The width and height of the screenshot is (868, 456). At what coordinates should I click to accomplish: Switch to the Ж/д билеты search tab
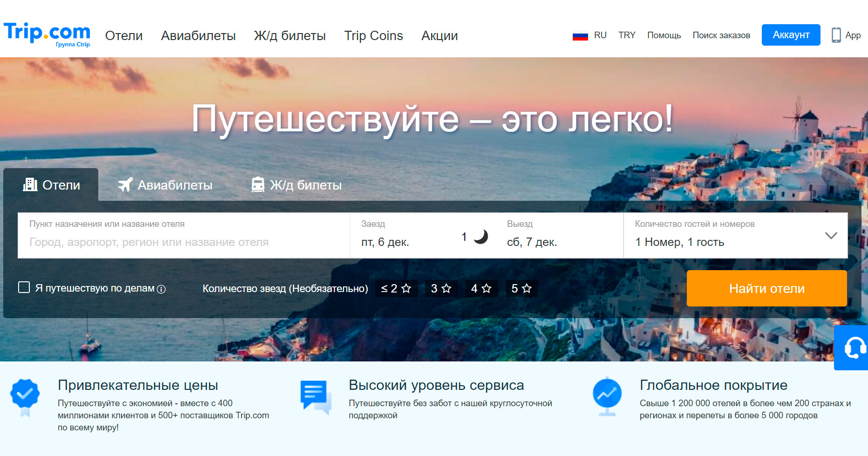(x=296, y=185)
